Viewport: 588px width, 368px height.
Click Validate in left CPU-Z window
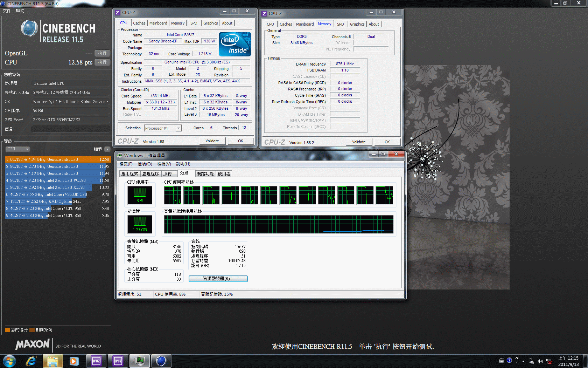212,141
